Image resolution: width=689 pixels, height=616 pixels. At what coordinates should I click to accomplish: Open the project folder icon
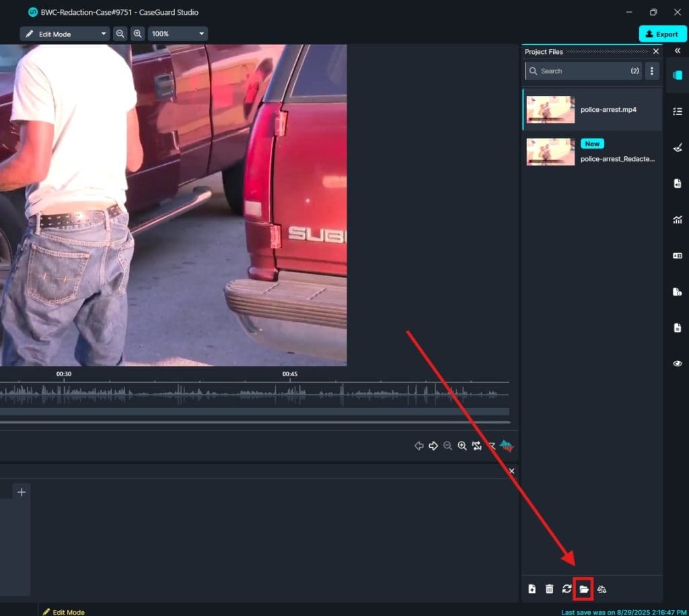click(x=583, y=589)
